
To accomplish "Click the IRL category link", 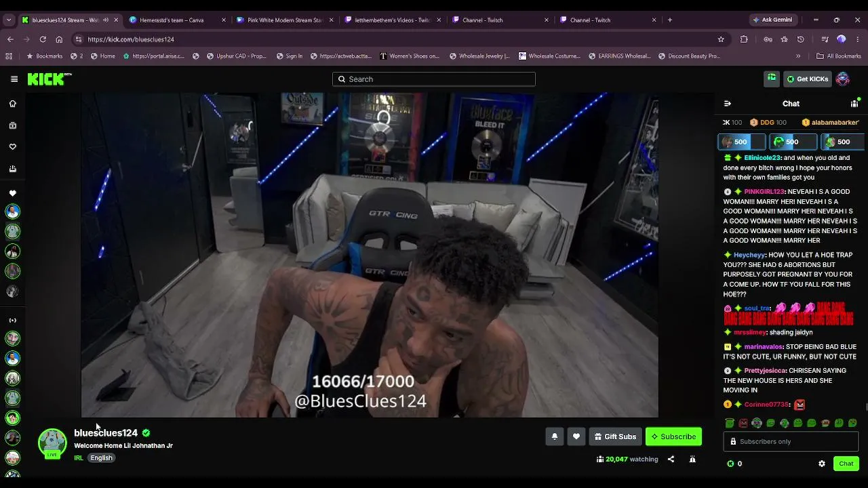I will pos(79,457).
